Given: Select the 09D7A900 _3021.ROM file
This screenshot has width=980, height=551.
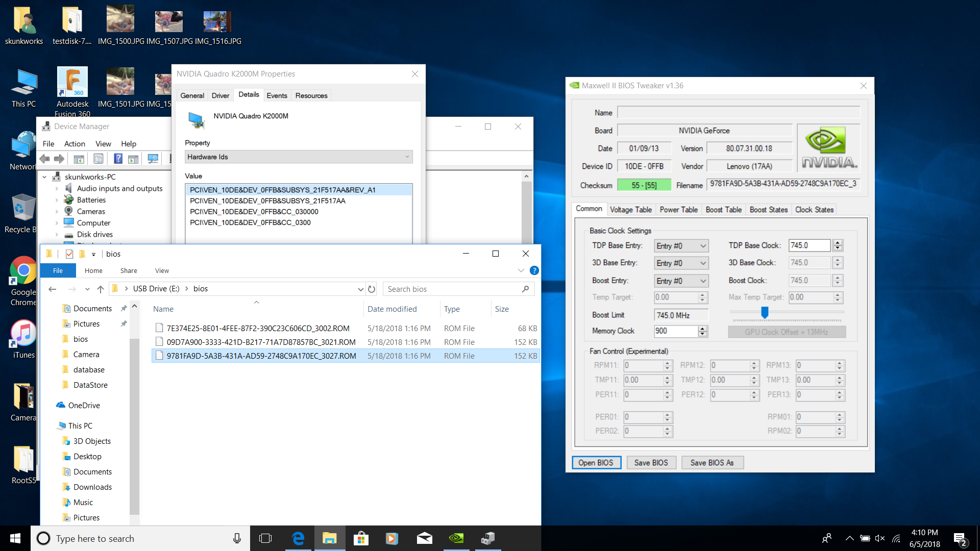Looking at the screenshot, I should (346, 342).
